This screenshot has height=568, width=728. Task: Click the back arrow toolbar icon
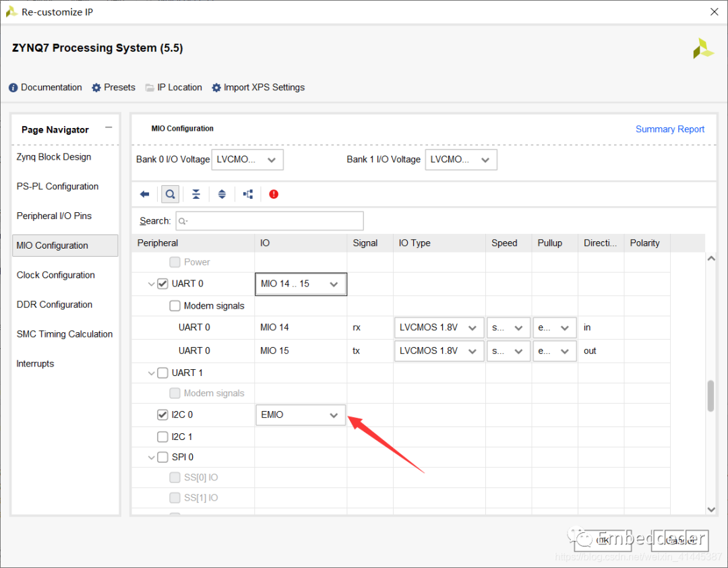tap(144, 194)
